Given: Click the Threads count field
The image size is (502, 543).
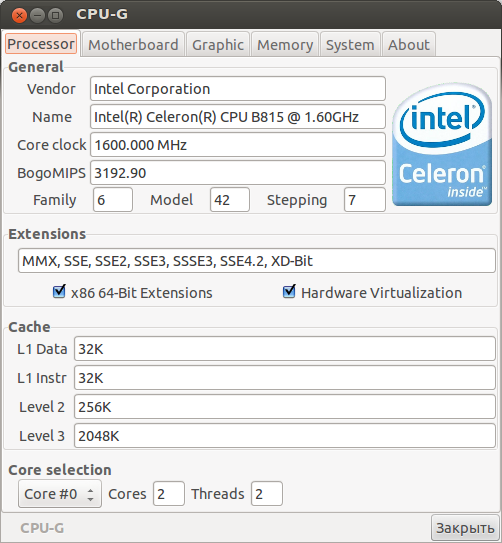Looking at the screenshot, I should pos(267,493).
